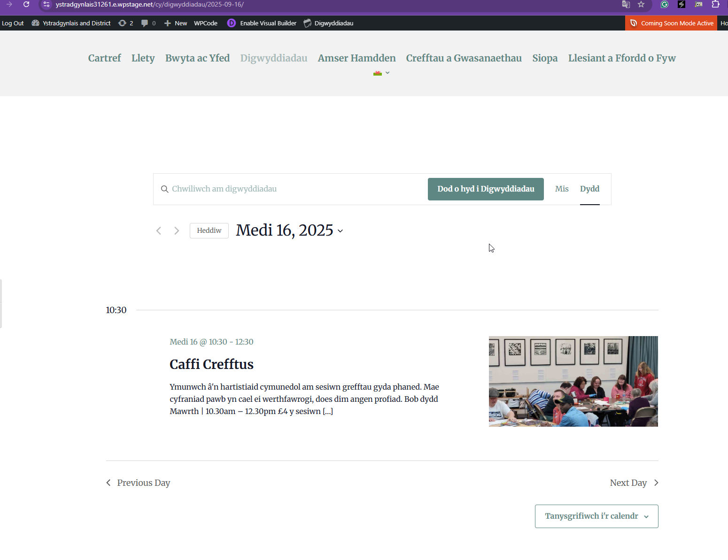Click Log Out in the admin bar
The image size is (728, 560).
tap(13, 23)
